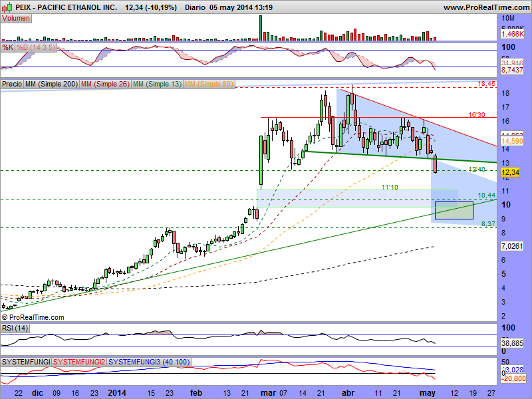Image resolution: width=532 pixels, height=399 pixels.
Task: Select the SYSTEMFUNGI3 (40 100) label
Action: (x=149, y=362)
